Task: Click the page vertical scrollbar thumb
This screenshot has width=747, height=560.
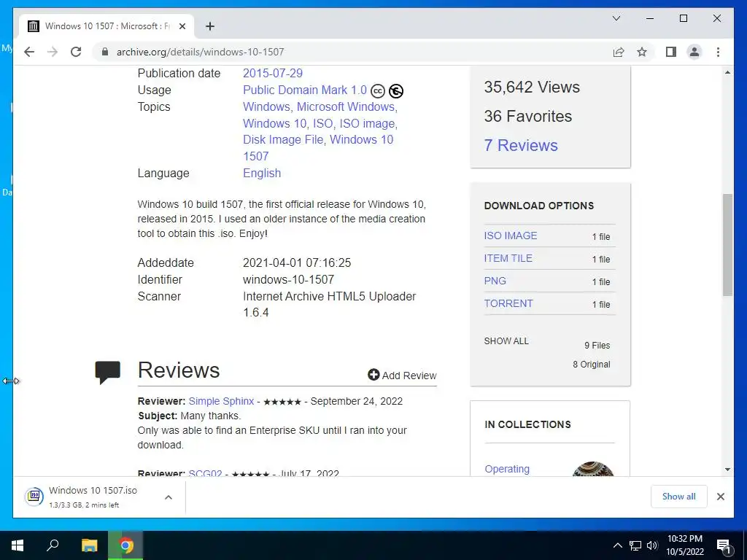Action: 727,245
